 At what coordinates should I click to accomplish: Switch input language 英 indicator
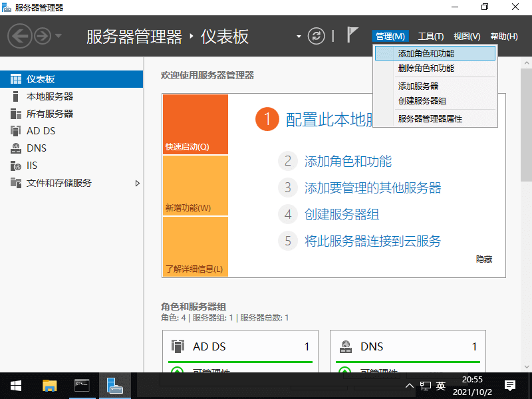441,386
